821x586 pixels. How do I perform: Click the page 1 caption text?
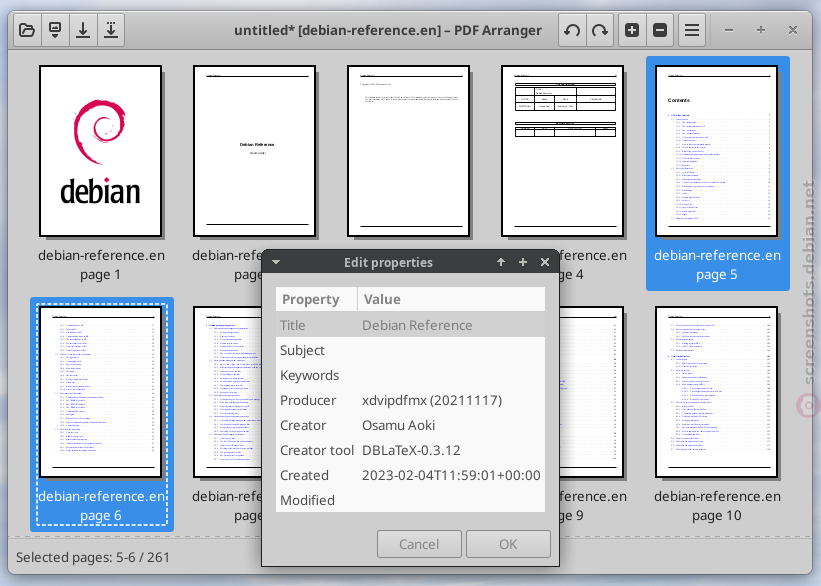101,265
